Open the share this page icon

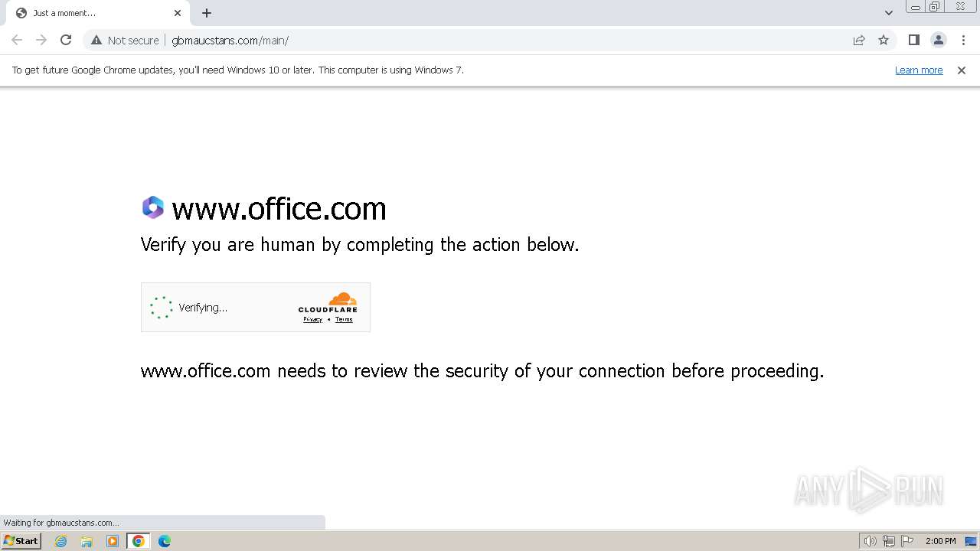coord(859,40)
